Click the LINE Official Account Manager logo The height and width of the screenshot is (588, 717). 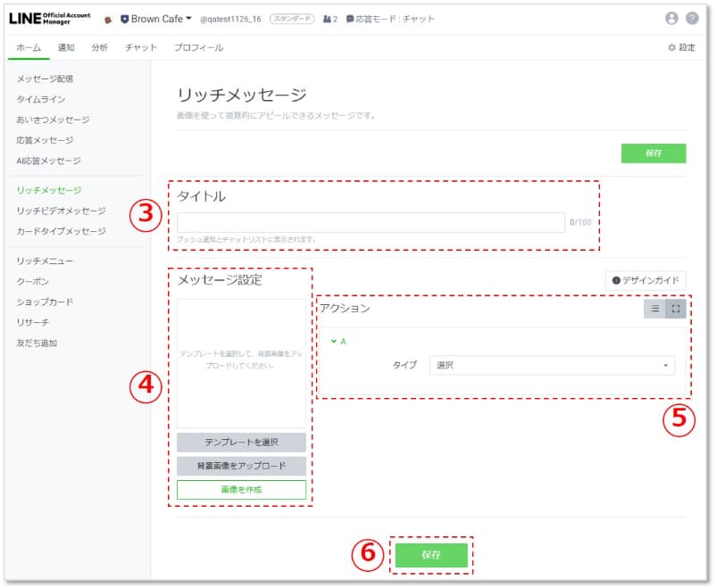(49, 19)
